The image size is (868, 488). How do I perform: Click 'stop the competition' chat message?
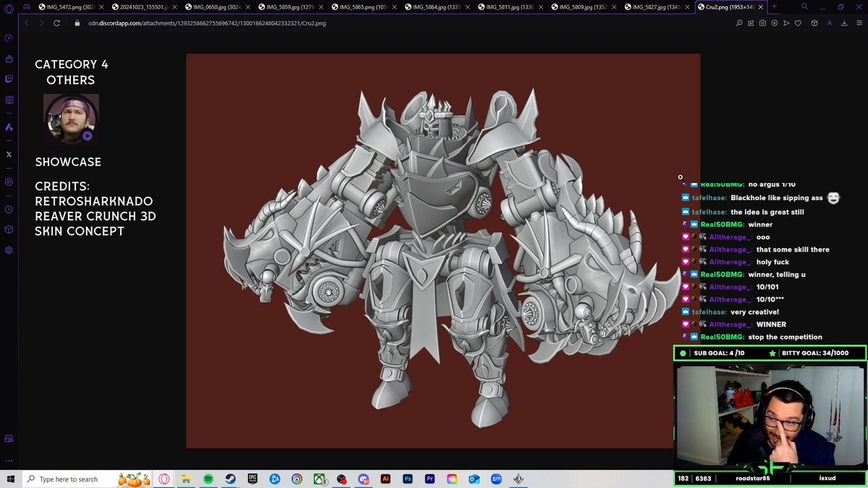point(785,337)
